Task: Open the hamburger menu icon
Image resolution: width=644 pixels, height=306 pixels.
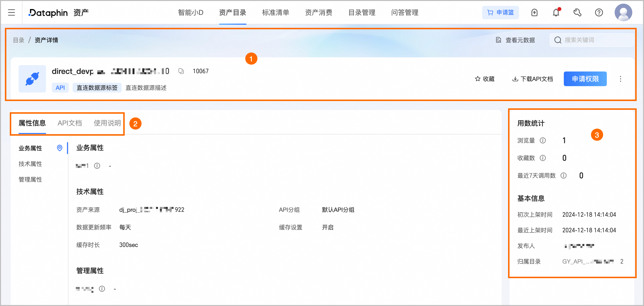Action: 11,12
